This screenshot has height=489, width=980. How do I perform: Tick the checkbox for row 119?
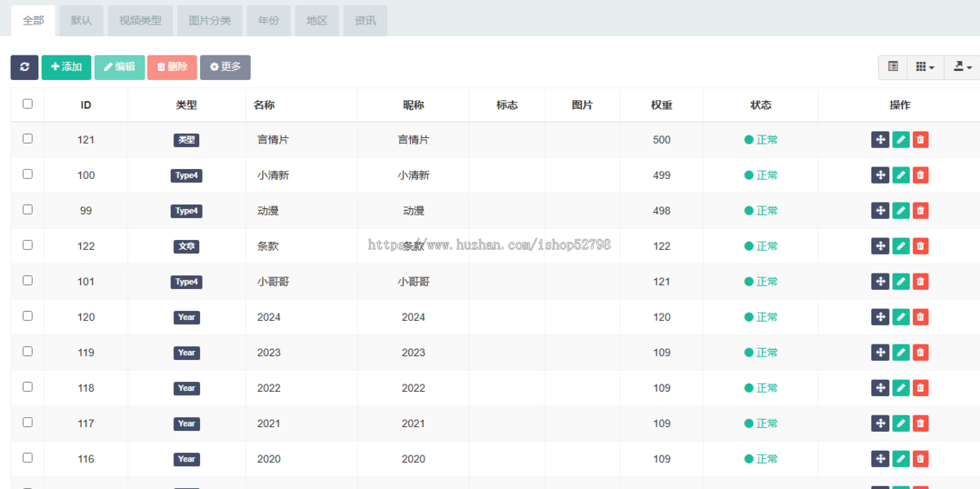28,352
